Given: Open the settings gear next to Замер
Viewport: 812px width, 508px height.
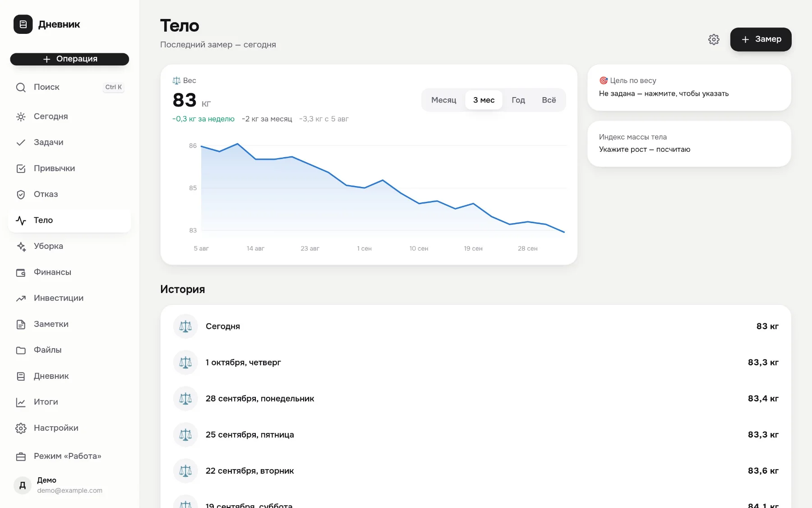Looking at the screenshot, I should (714, 39).
